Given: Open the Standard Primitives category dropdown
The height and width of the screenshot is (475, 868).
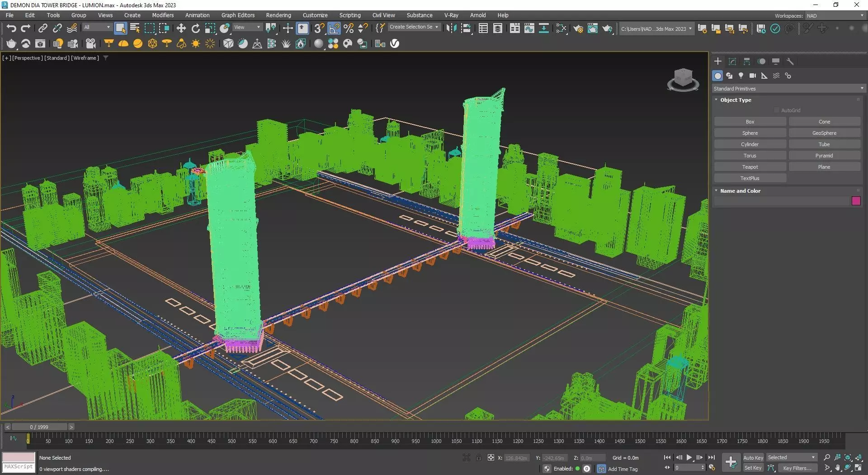Looking at the screenshot, I should tap(788, 89).
